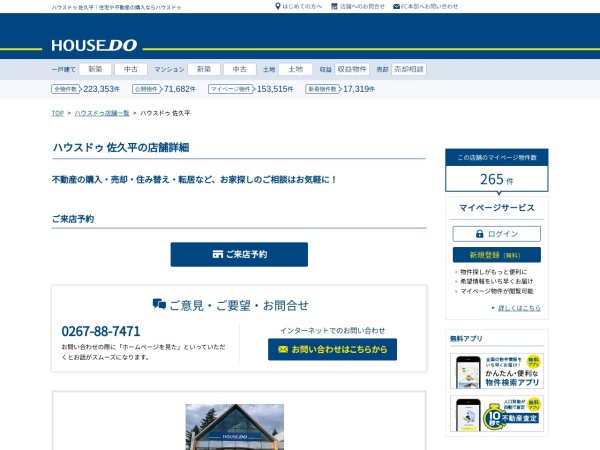
Task: Select 売却相談 menu item
Action: point(409,69)
